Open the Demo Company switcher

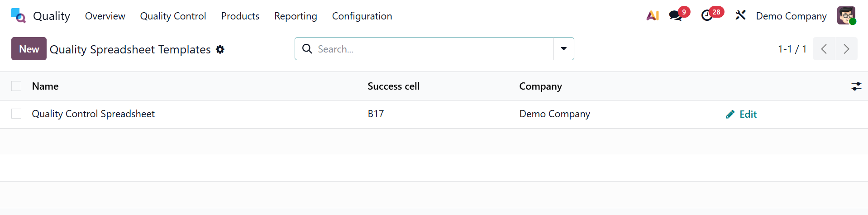point(791,16)
